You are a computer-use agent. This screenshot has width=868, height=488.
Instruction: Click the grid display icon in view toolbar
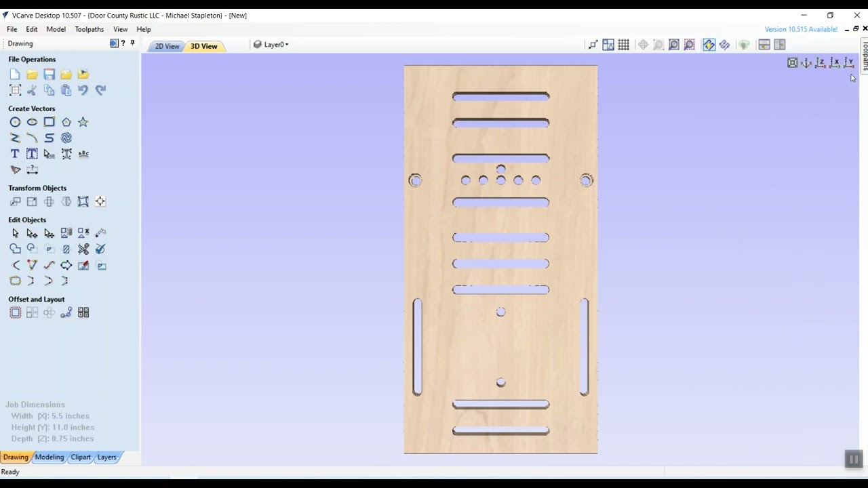point(624,45)
